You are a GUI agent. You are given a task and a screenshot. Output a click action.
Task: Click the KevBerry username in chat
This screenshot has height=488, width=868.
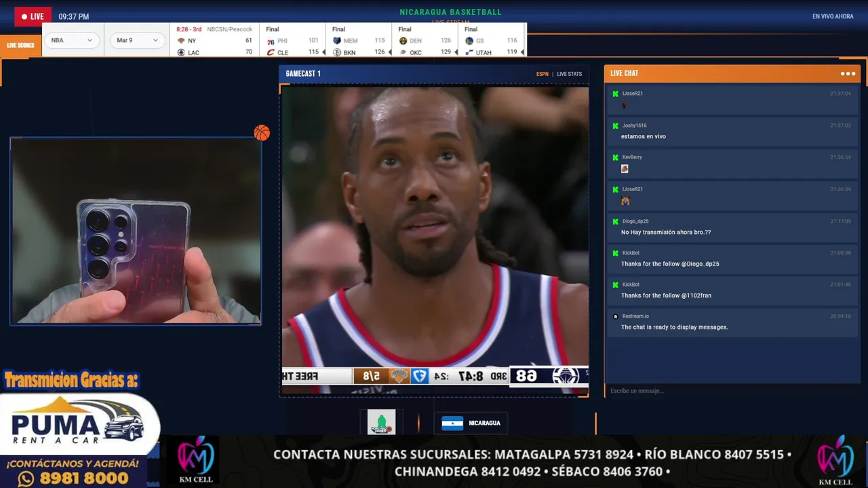632,157
